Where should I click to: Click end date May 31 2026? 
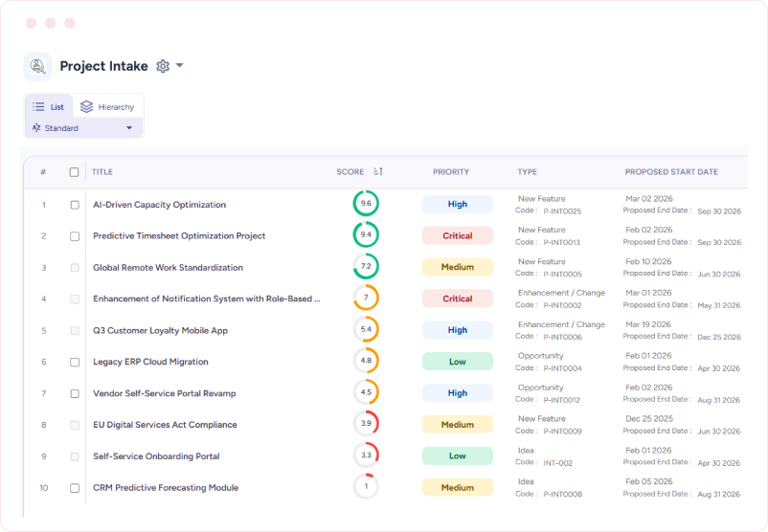coord(719,305)
